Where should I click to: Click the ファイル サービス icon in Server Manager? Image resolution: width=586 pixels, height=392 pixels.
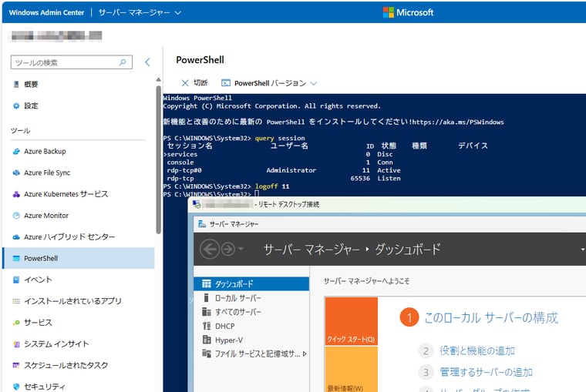click(207, 353)
